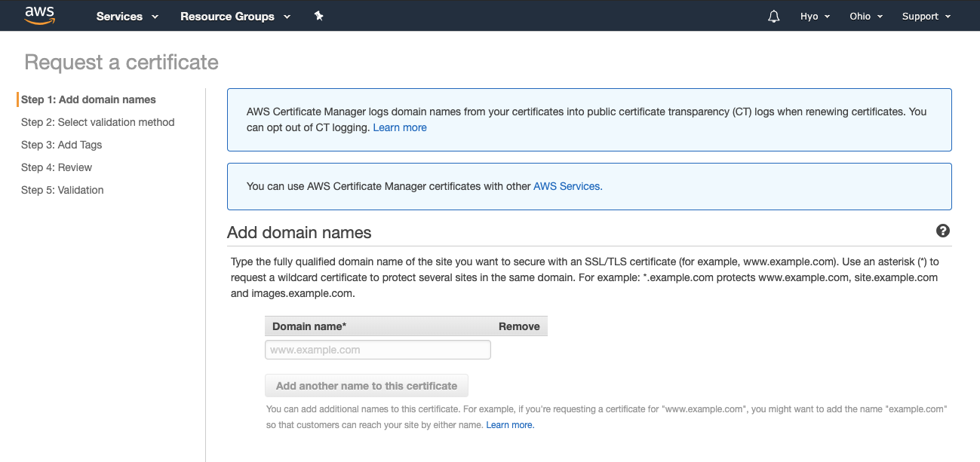The width and height of the screenshot is (980, 462).
Task: Select Step 2: Select validation method
Action: [x=97, y=121]
